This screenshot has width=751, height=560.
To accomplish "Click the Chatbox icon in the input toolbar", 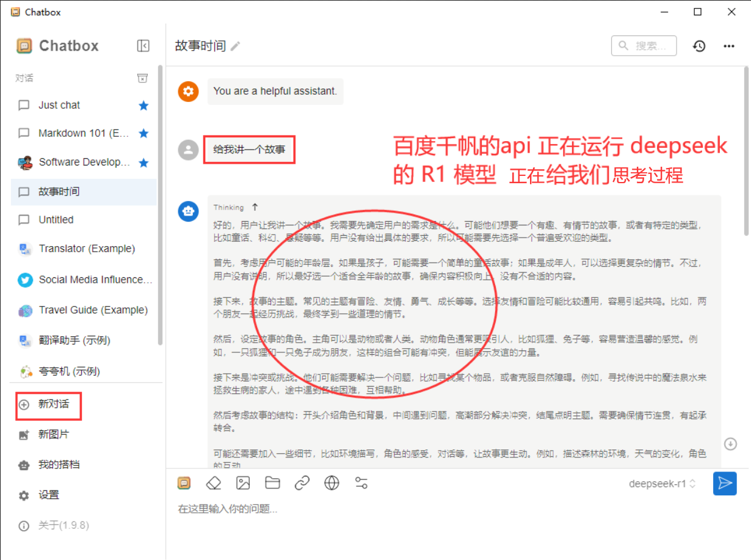I will pyautogui.click(x=184, y=484).
